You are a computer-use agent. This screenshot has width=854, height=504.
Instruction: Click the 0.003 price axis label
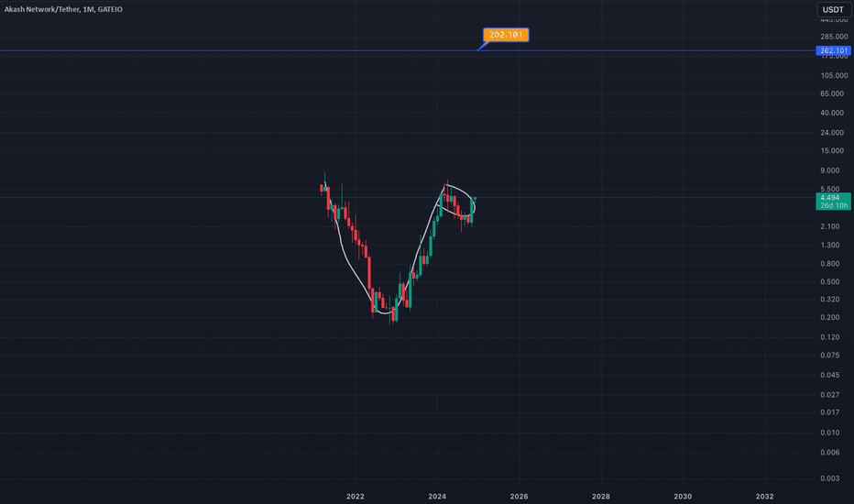[x=830, y=478]
